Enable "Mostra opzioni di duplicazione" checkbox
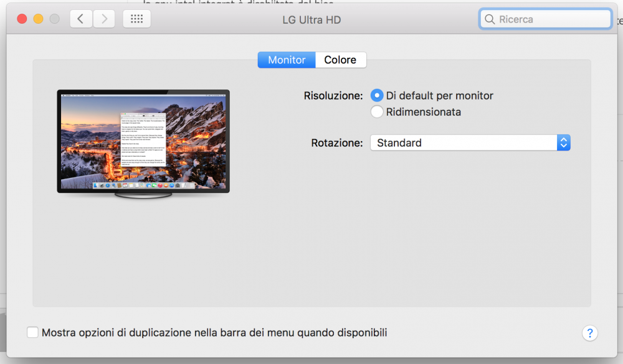The height and width of the screenshot is (364, 623). pyautogui.click(x=32, y=333)
